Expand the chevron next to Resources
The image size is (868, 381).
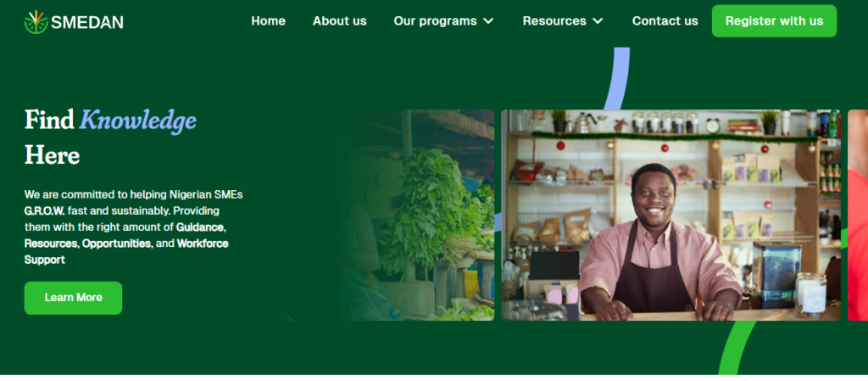click(x=598, y=21)
